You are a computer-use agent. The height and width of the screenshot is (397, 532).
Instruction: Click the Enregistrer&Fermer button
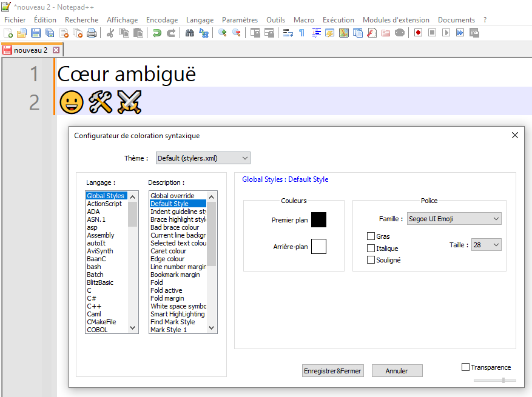click(x=333, y=371)
